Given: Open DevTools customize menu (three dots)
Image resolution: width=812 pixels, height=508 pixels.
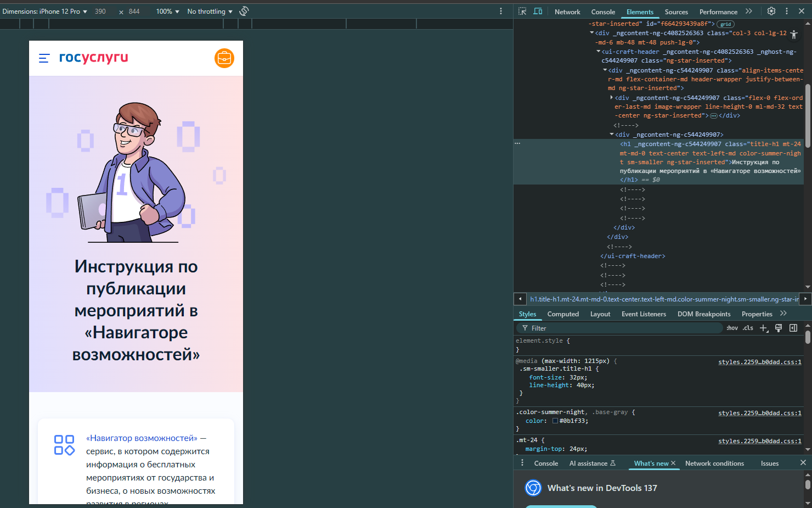Looking at the screenshot, I should tap(787, 11).
